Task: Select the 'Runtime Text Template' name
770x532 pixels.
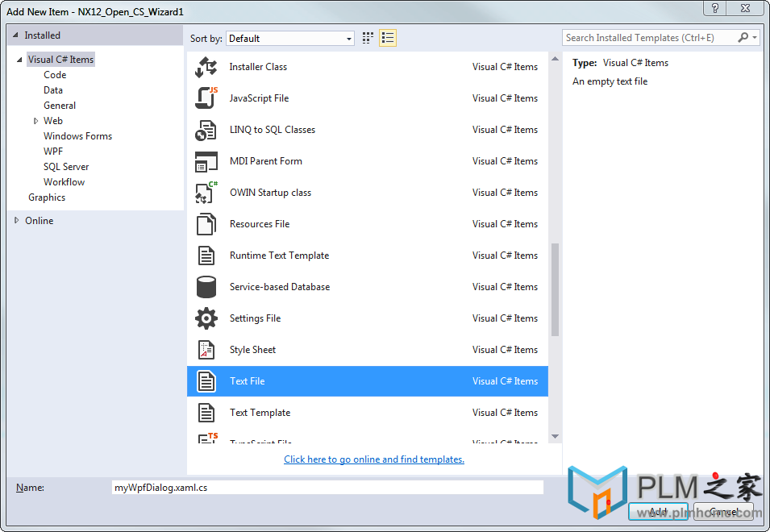Action: coord(279,256)
